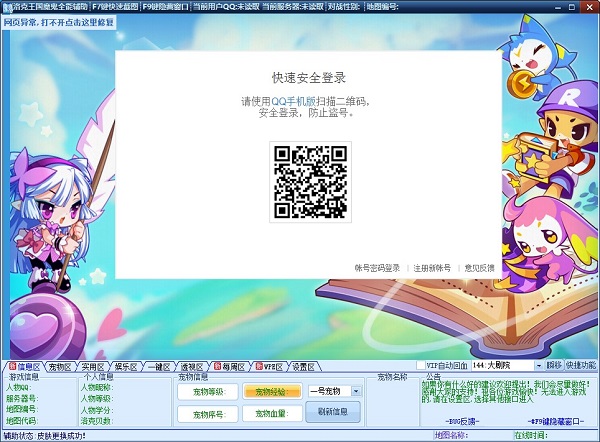Click the 辅助状态 status bar text
600x442 pixels.
(44, 436)
